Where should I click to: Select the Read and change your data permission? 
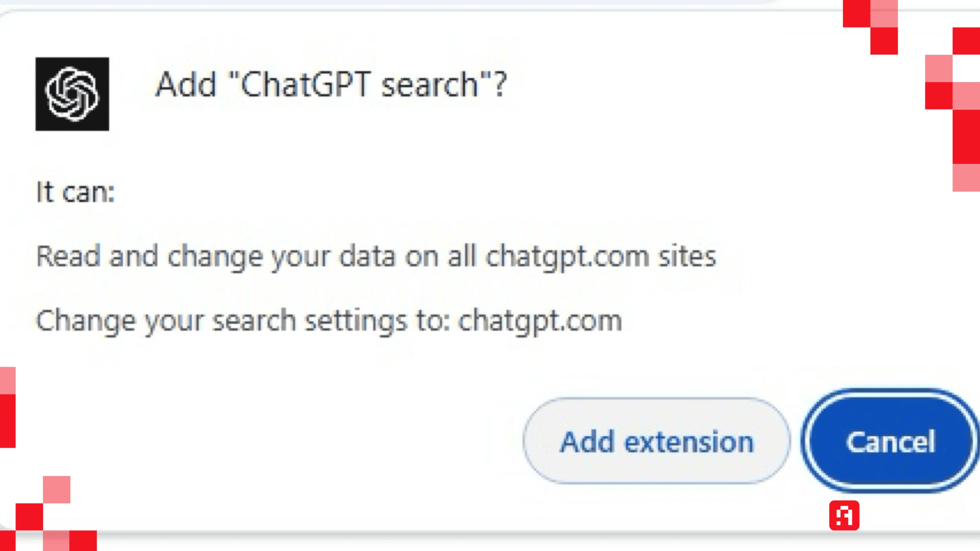(x=376, y=256)
